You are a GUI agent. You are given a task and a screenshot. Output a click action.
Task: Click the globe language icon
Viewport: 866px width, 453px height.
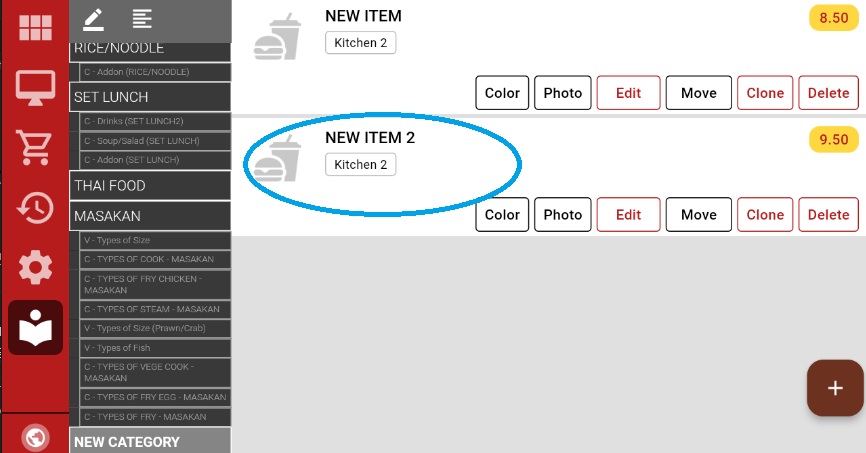(x=35, y=438)
